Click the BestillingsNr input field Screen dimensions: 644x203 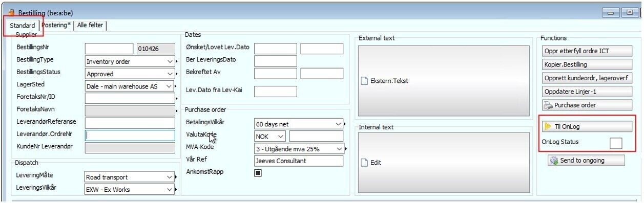[x=109, y=49]
